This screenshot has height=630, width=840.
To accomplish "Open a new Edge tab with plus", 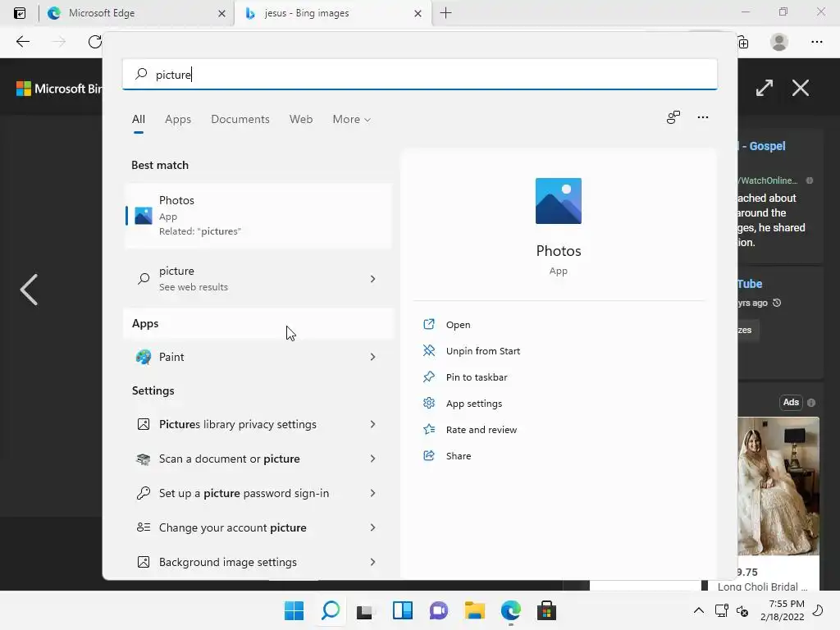I will tap(445, 13).
